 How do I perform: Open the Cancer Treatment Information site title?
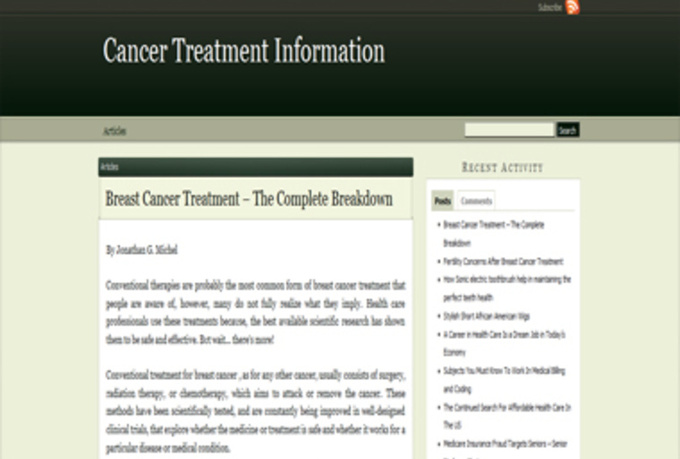coord(244,50)
